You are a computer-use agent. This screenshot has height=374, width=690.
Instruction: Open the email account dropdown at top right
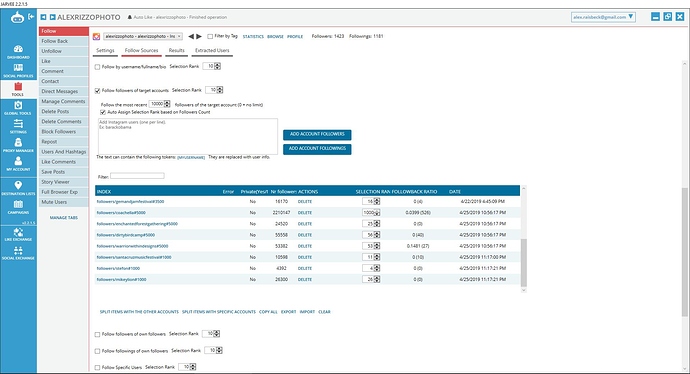pos(603,17)
